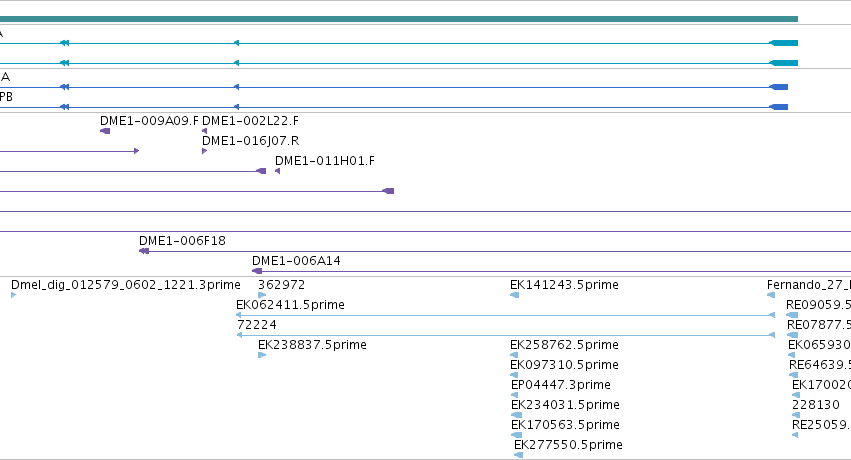Image resolution: width=851 pixels, height=460 pixels.
Task: Select the EK062411.5prime label
Action: 290,305
